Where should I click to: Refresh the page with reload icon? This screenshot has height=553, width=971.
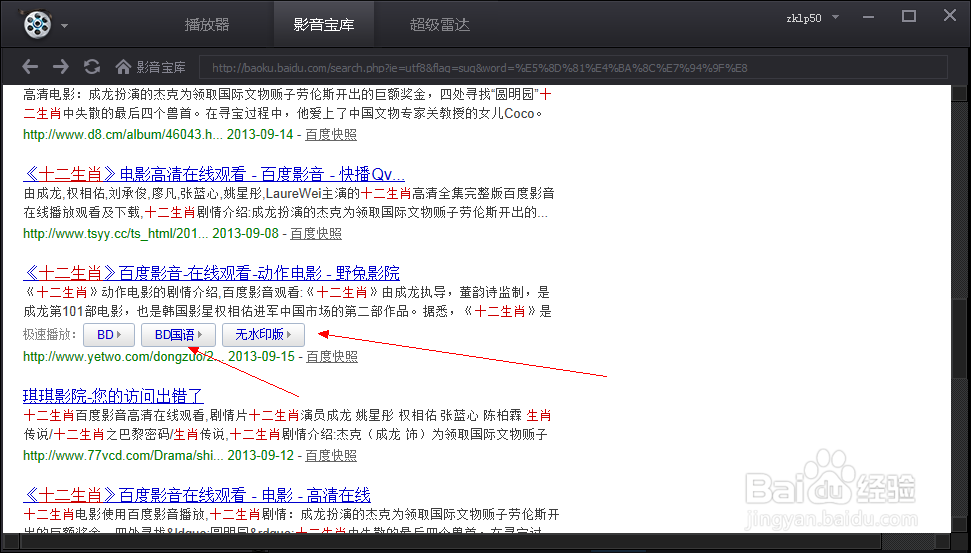pos(92,66)
